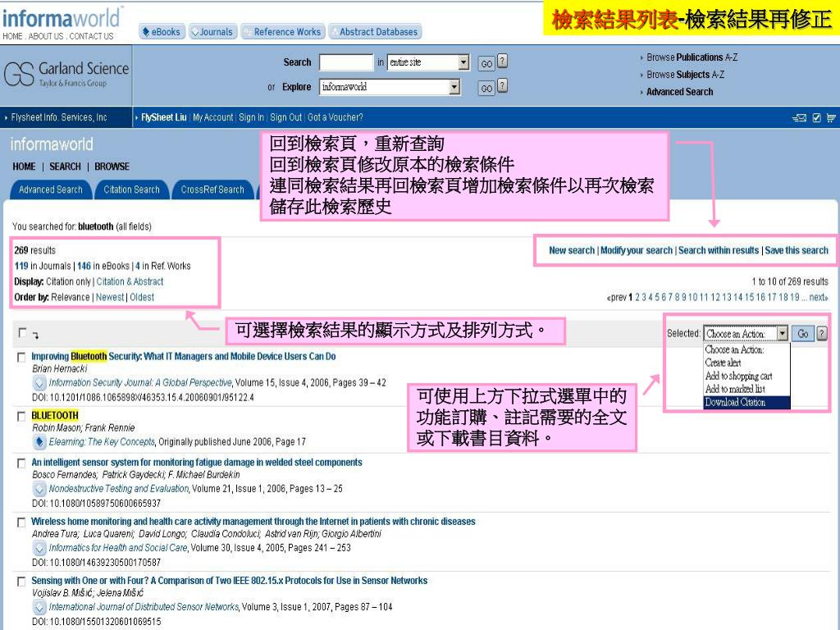Image resolution: width=840 pixels, height=630 pixels.
Task: Switch to Advanced Search tab
Action: (x=50, y=189)
